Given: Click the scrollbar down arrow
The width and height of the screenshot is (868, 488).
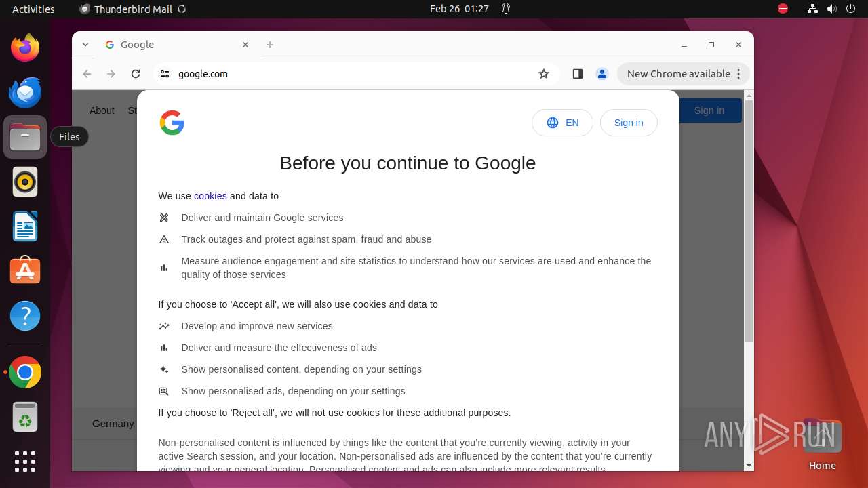Looking at the screenshot, I should (x=749, y=466).
